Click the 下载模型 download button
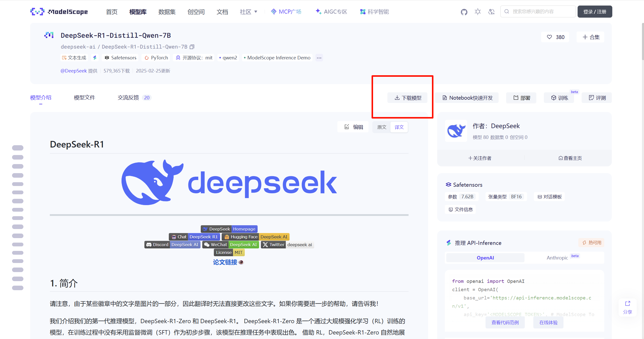644x339 pixels. point(408,98)
